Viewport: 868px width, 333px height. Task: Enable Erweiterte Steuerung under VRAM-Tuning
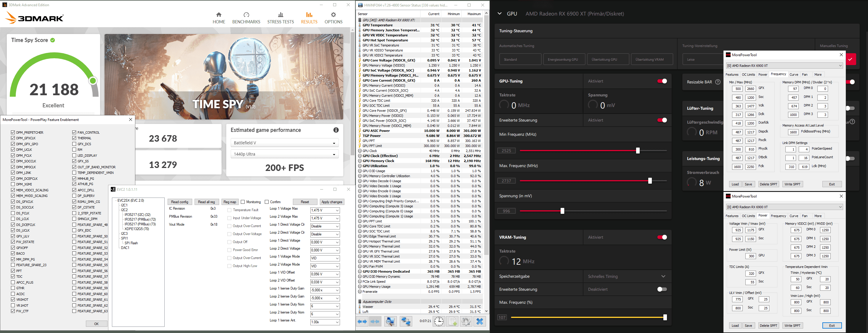click(662, 289)
